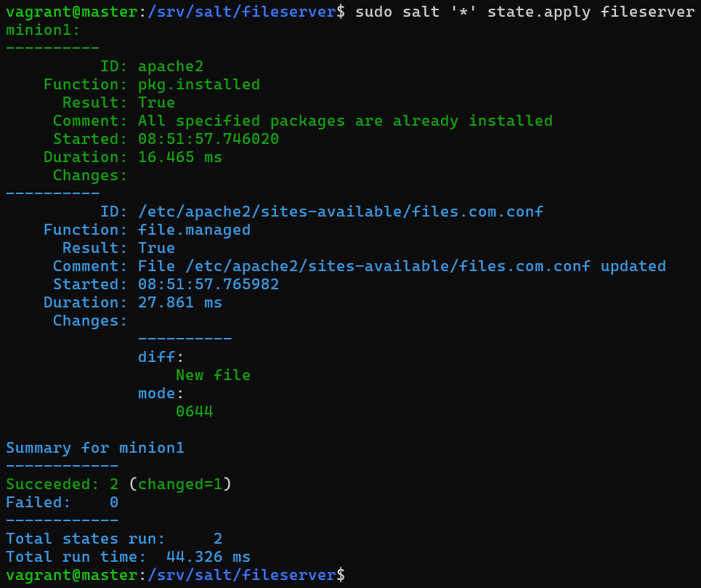Click the start time 08:51:57.765982
701x588 pixels.
(208, 284)
